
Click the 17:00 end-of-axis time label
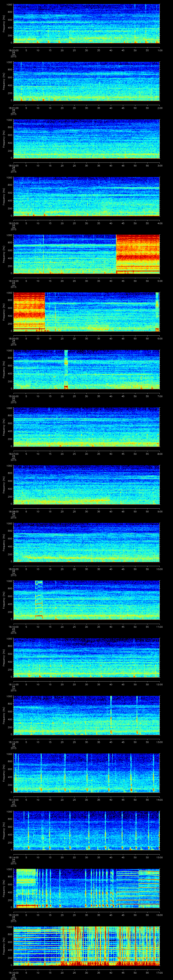coord(159,972)
